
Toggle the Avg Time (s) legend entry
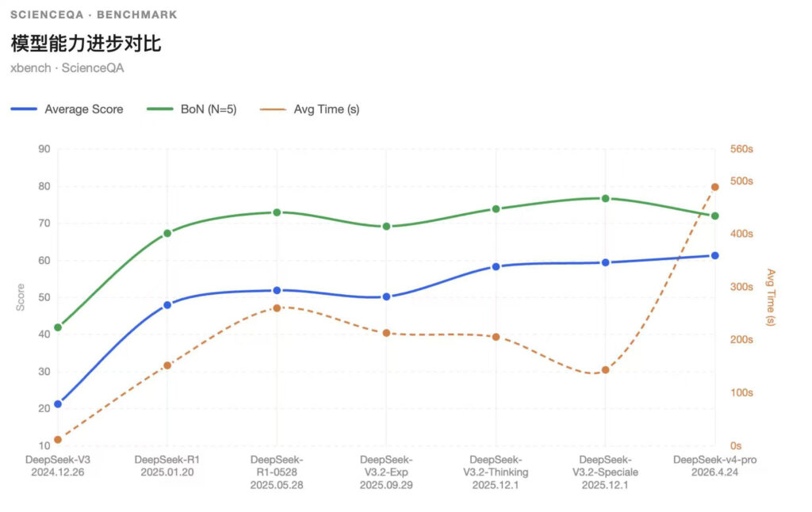326,109
